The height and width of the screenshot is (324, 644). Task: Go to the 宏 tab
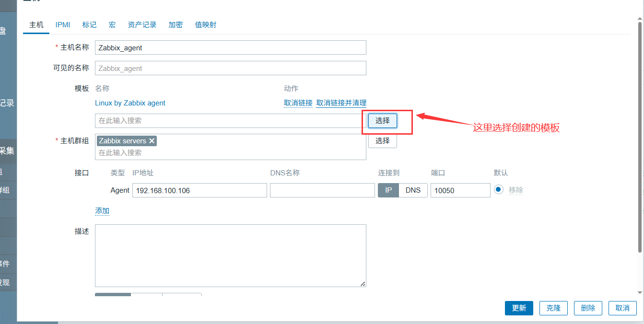coord(112,25)
